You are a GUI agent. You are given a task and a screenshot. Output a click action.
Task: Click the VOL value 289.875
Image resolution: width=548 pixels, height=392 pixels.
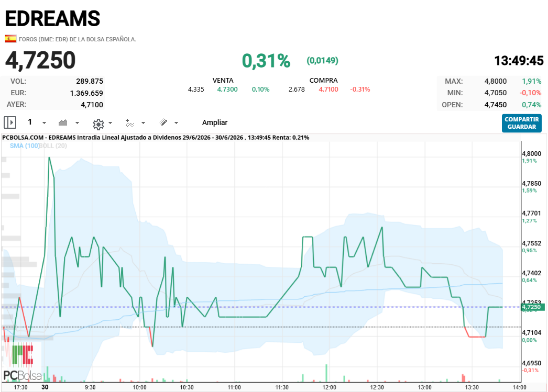pyautogui.click(x=90, y=81)
